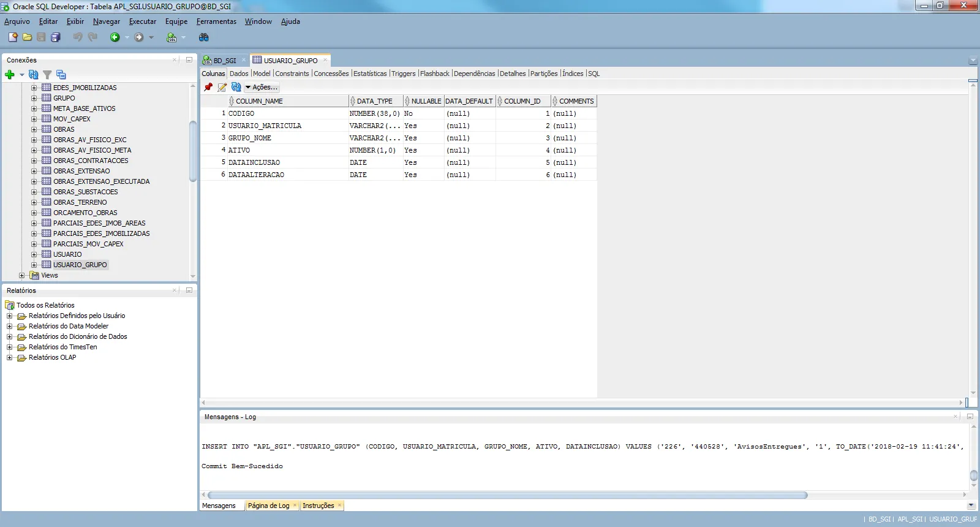Add a new connection with green plus
Image resolution: width=980 pixels, height=527 pixels.
pos(10,75)
